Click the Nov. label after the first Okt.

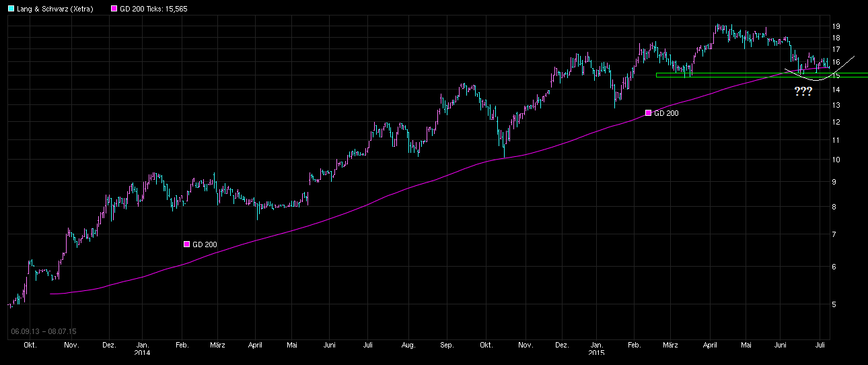click(71, 345)
